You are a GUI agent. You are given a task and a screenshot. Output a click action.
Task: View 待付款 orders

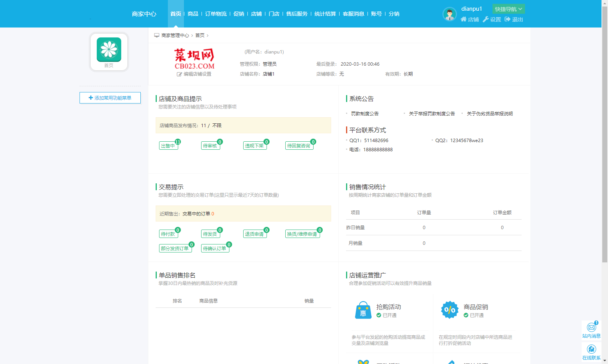169,234
